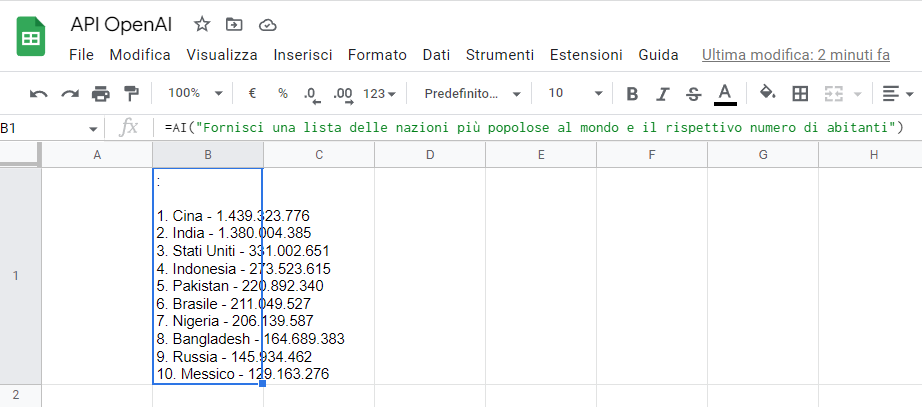Screen dimensions: 922x407
Task: Select the paint format roller tool
Action: 131,93
